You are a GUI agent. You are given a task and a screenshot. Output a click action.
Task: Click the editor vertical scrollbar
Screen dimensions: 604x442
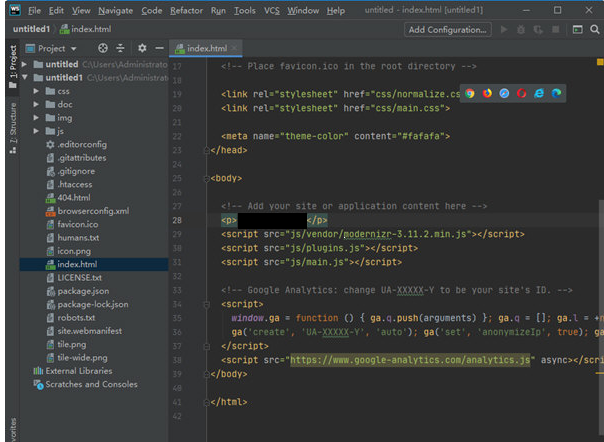(x=601, y=320)
